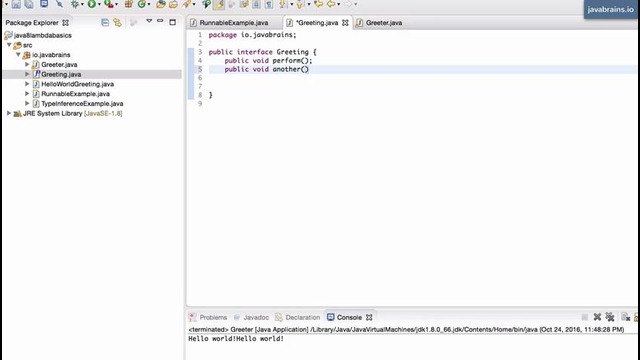The width and height of the screenshot is (640, 360).
Task: Click Remove All Terminated Launches icon
Action: point(610,317)
